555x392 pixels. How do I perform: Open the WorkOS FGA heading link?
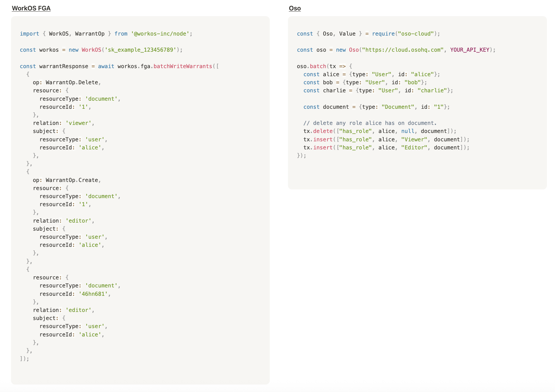31,8
